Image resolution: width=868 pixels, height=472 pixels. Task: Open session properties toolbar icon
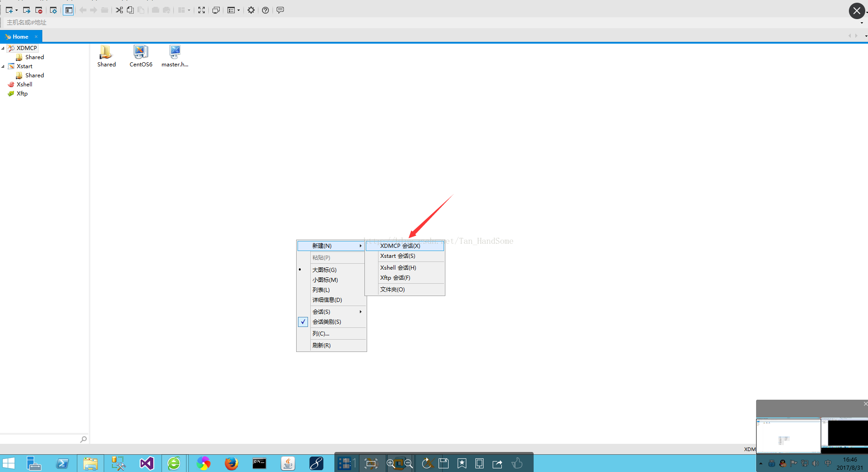click(53, 10)
